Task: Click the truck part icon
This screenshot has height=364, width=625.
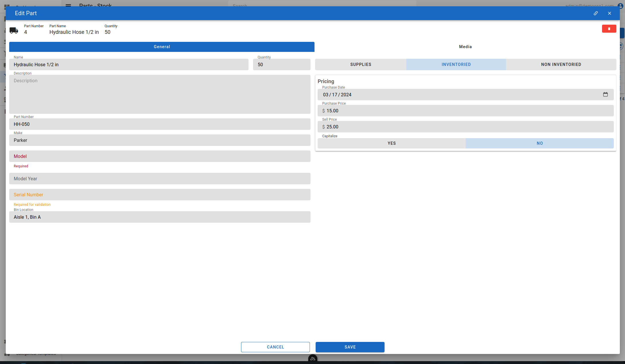Action: [14, 30]
